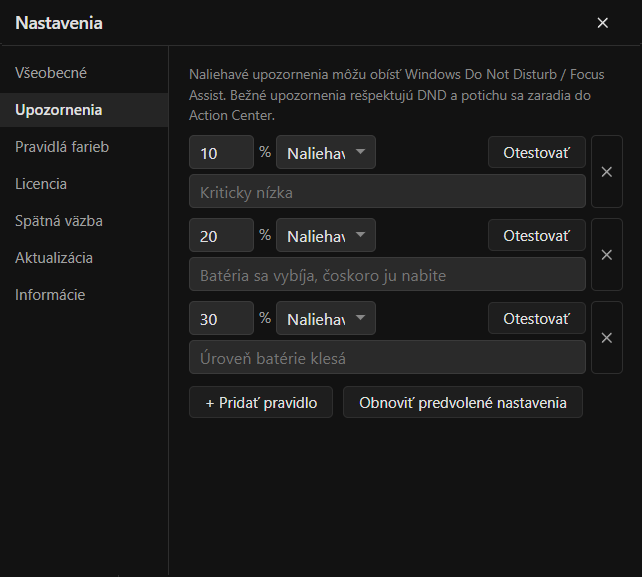Delete the 10% notification rule
Screen dimensions: 642x577
(607, 172)
